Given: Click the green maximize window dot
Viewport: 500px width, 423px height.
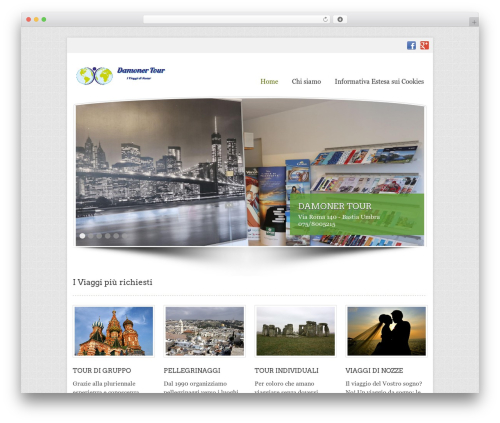Looking at the screenshot, I should click(x=44, y=19).
